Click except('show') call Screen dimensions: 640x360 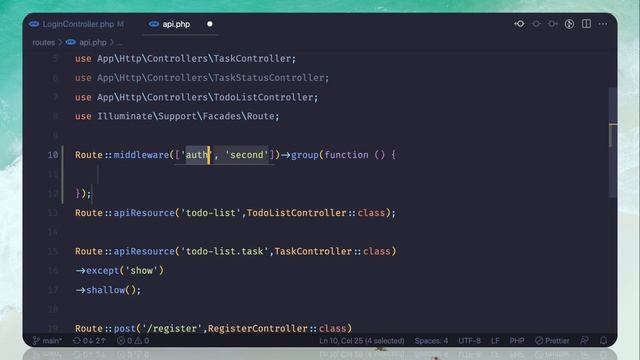119,271
